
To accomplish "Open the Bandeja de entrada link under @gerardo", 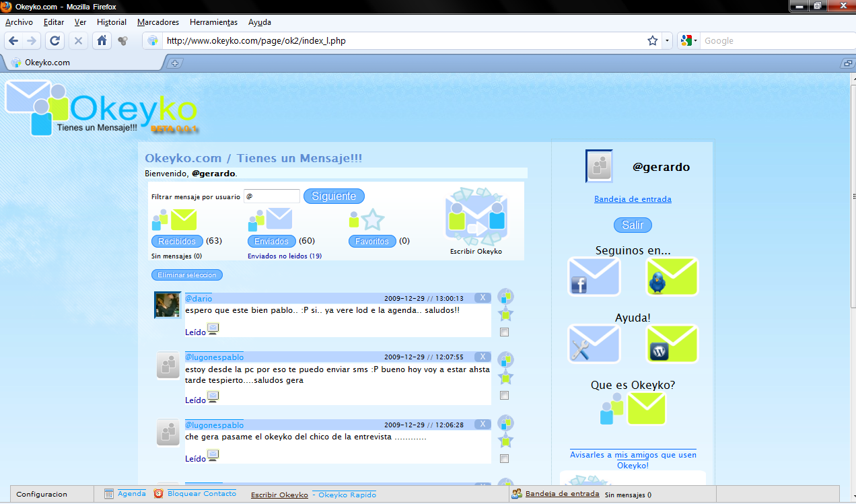I will [633, 199].
